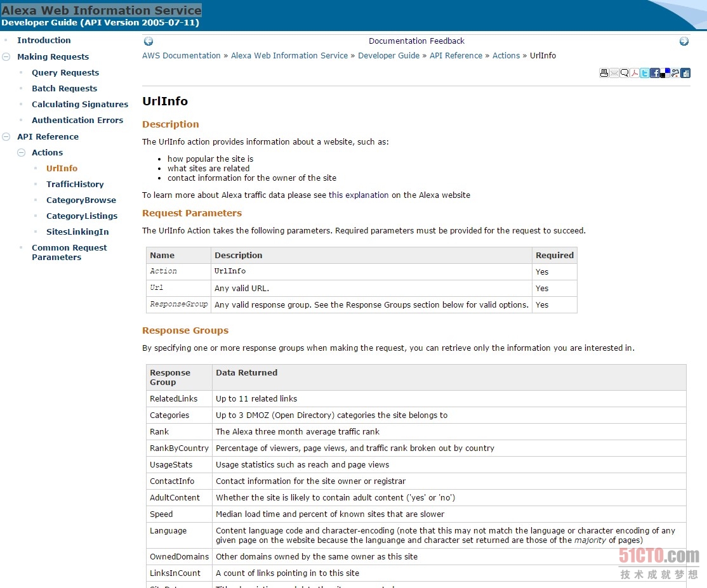The image size is (707, 588).
Task: Collapse the Actions tree node
Action: pos(21,153)
